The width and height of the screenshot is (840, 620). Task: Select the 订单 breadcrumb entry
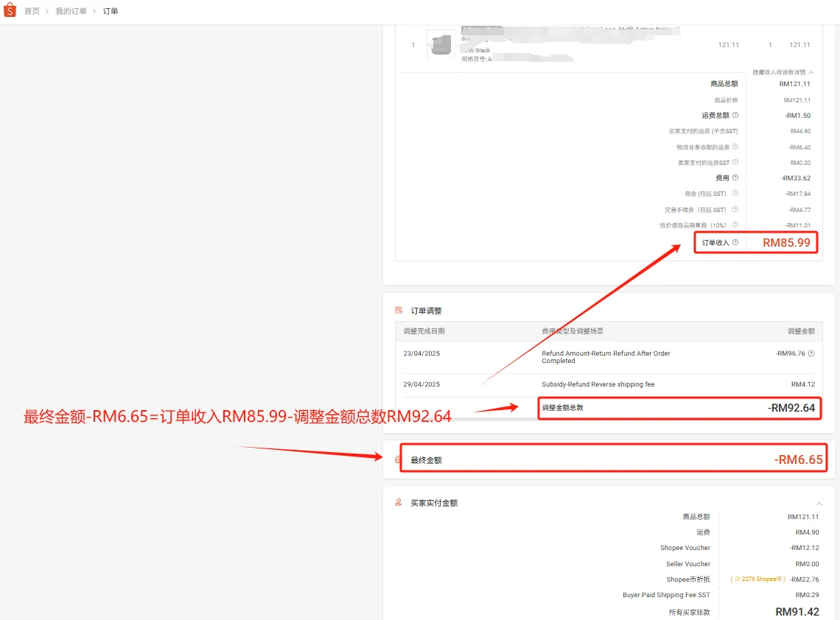pyautogui.click(x=110, y=10)
